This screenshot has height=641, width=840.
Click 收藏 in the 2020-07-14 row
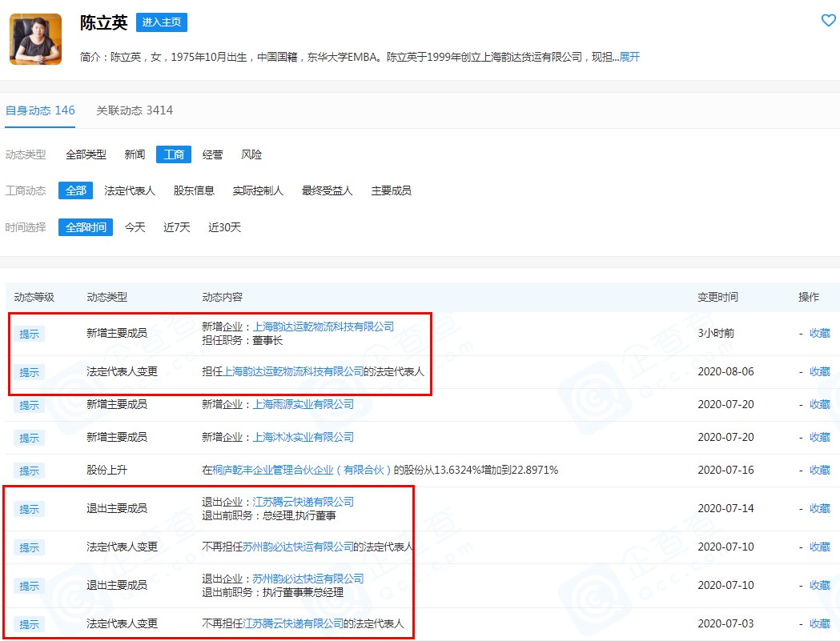click(x=820, y=508)
